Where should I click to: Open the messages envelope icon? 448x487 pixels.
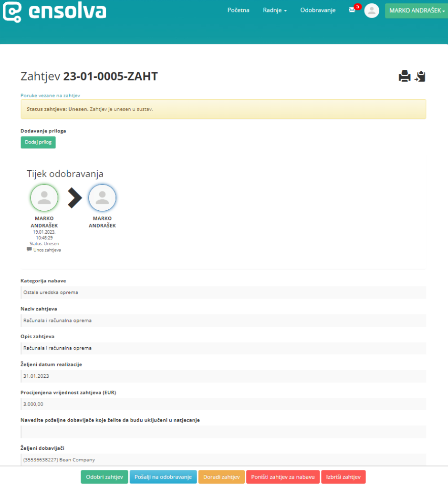pyautogui.click(x=352, y=10)
